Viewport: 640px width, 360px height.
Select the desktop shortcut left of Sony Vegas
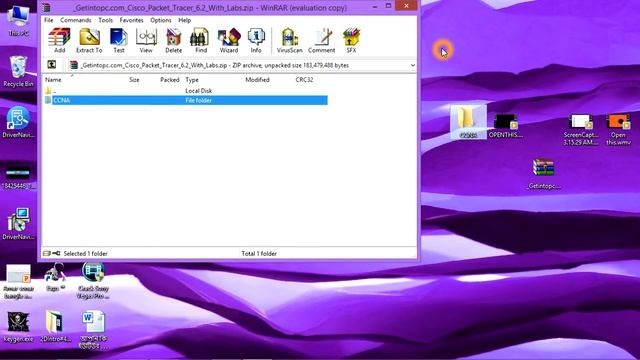coord(56,278)
